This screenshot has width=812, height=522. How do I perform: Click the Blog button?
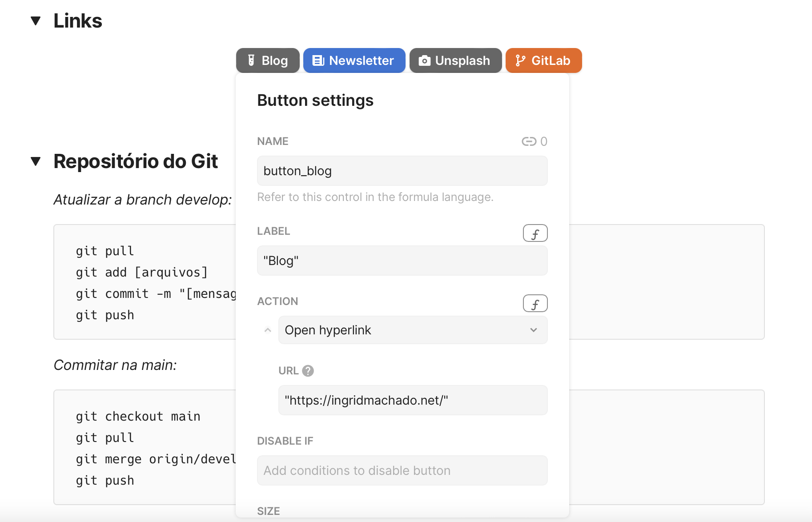[x=267, y=60]
